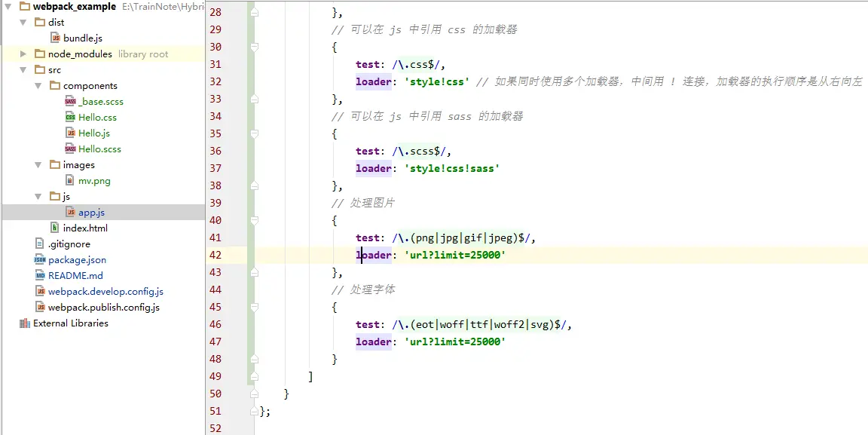Click the '// 处理图片' comment
This screenshot has height=435, width=868.
click(363, 204)
